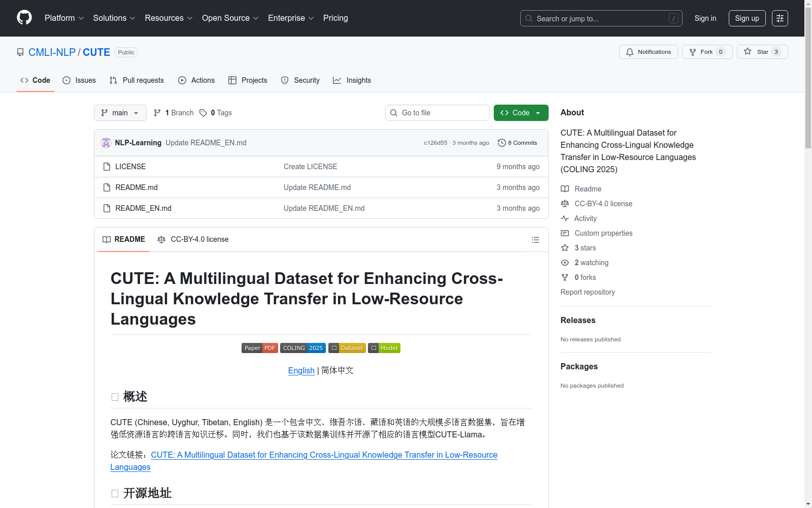Click the README outline list icon
Viewport: 812px width, 508px height.
pos(535,240)
